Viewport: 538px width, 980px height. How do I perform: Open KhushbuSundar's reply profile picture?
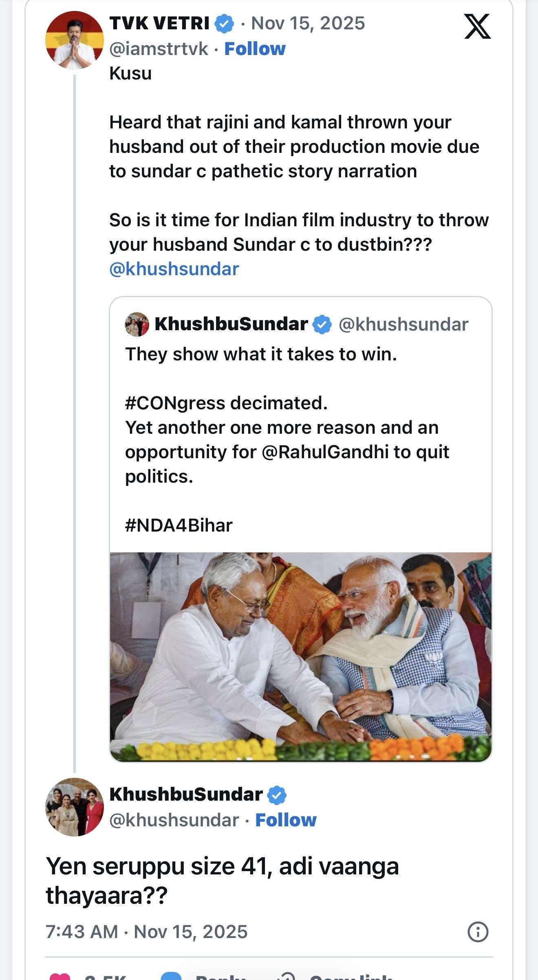(75, 807)
